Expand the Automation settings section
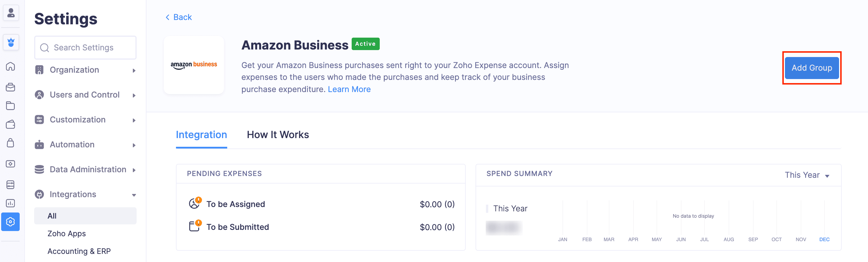868x262 pixels. [85, 145]
